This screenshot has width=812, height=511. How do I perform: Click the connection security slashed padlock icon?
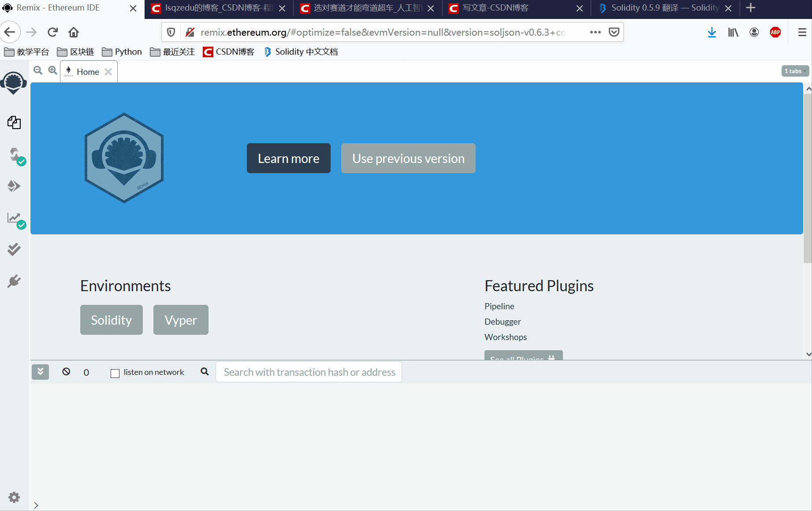pos(190,32)
